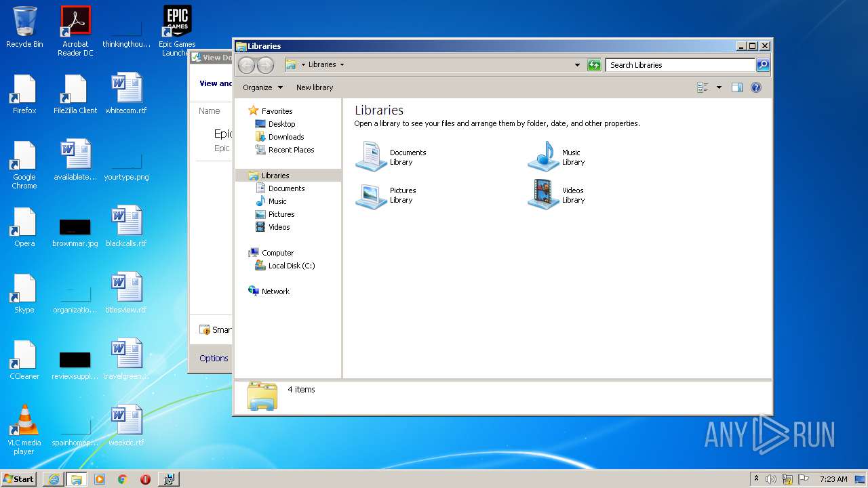Open Opera from the taskbar

[145, 479]
